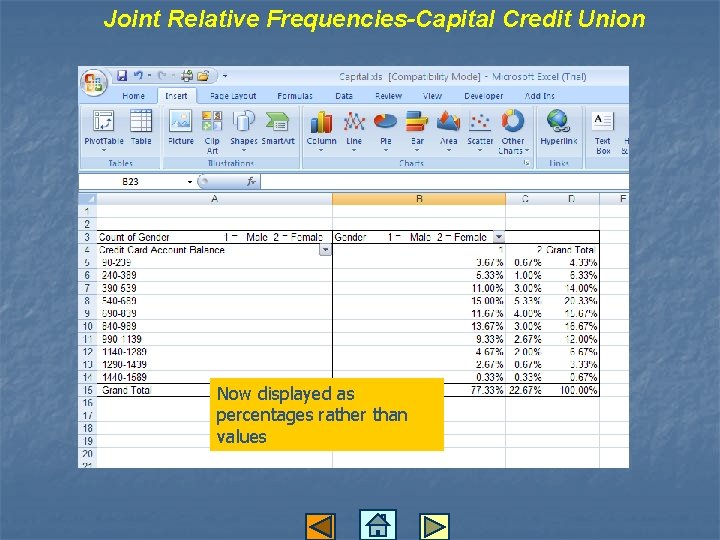Open the Developer tab
The image size is (720, 540).
[484, 96]
